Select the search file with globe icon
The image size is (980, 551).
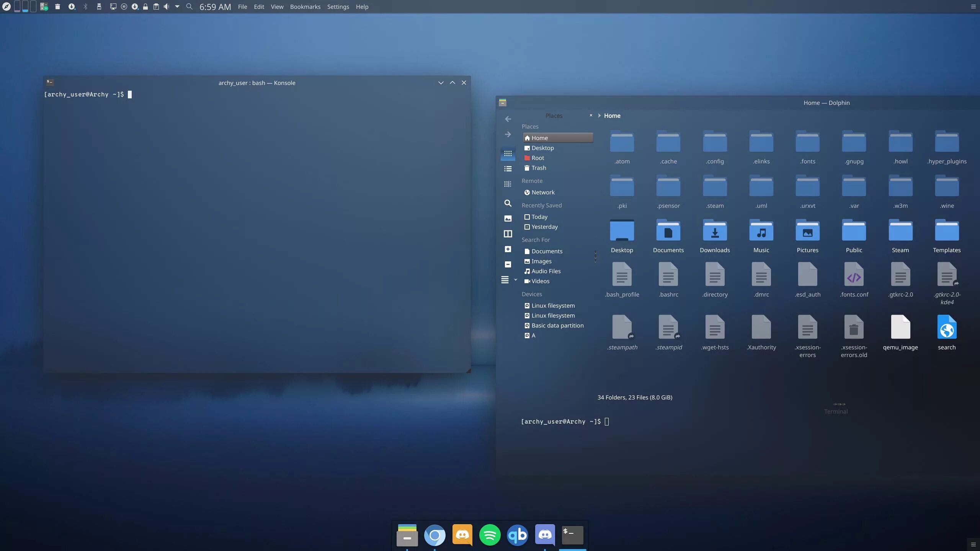[947, 333]
